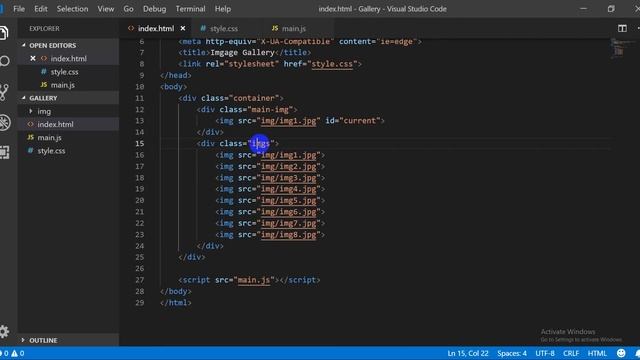This screenshot has width=640, height=360.
Task: Expand the img folder
Action: [x=31, y=111]
